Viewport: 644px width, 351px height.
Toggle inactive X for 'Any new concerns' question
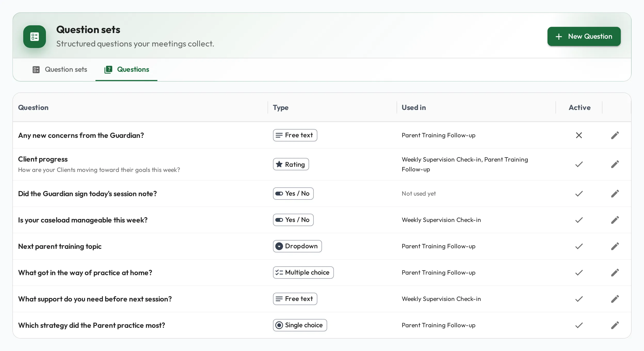pyautogui.click(x=579, y=135)
